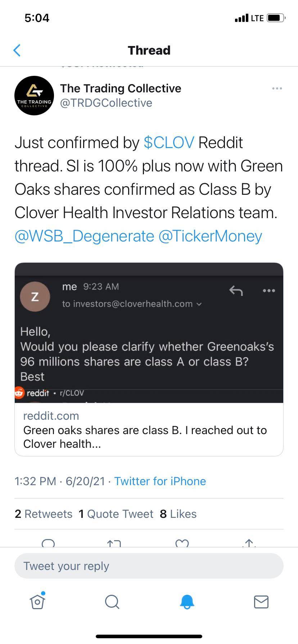Open the Messages envelope tab
The width and height of the screenshot is (298, 644).
[261, 602]
